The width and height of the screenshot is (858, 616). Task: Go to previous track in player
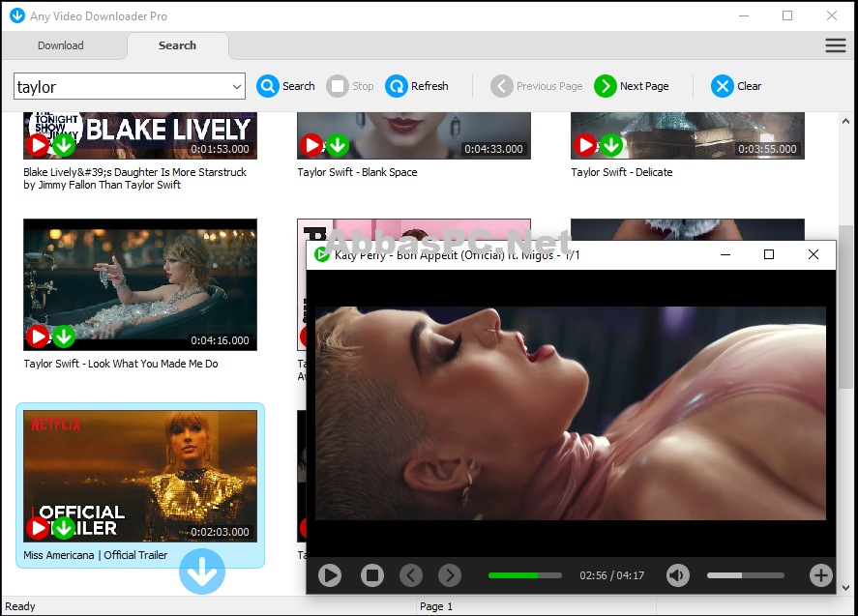pyautogui.click(x=411, y=575)
